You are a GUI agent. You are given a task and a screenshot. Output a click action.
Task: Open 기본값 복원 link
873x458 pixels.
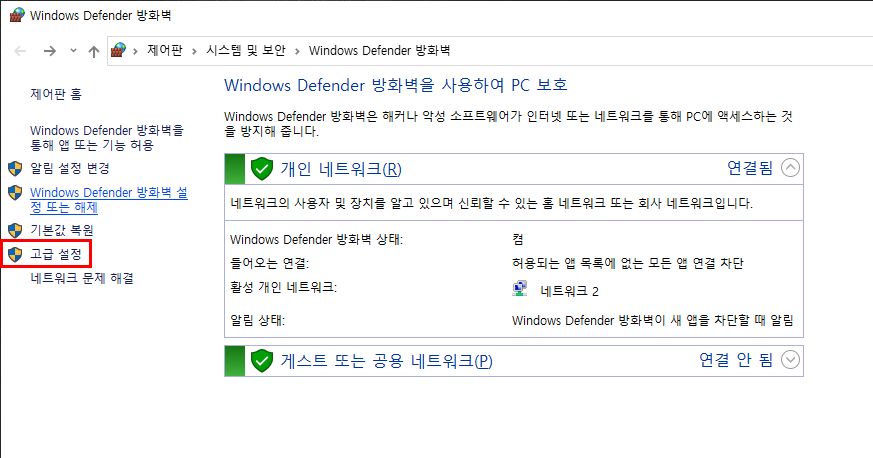(x=62, y=230)
